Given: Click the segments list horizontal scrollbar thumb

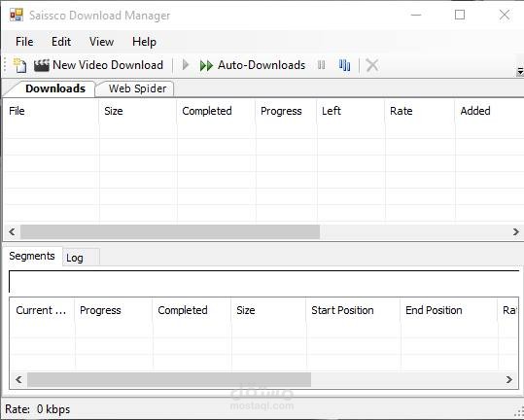Looking at the screenshot, I should point(169,379).
